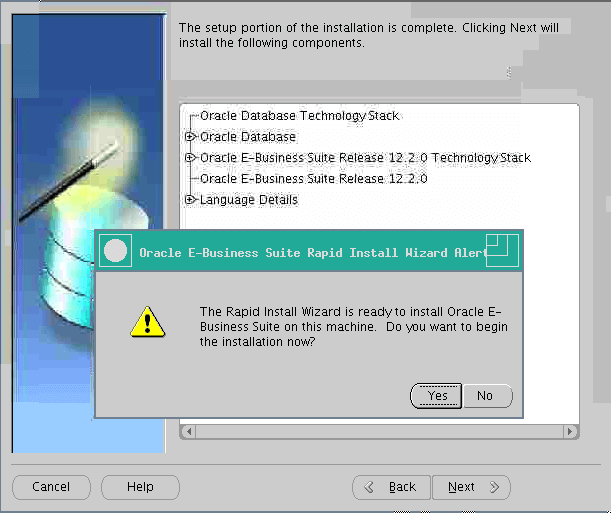Expand the Language Details node
The width and height of the screenshot is (611, 513).
click(x=189, y=200)
